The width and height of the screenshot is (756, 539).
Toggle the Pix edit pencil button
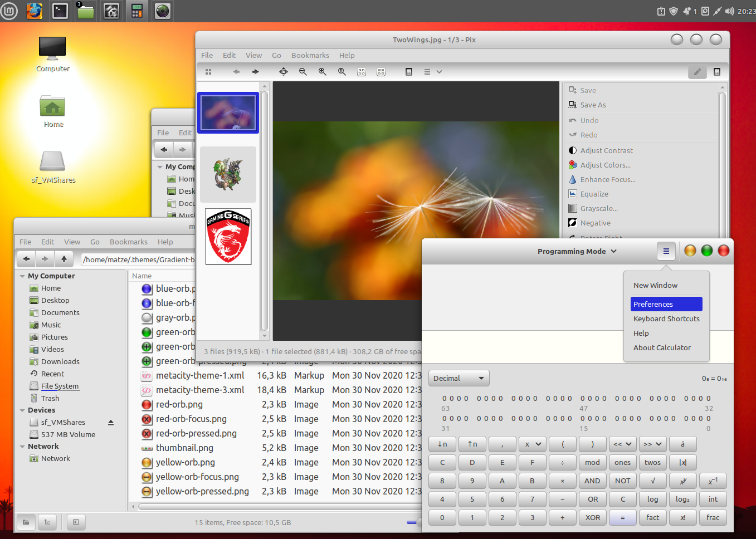pos(697,72)
